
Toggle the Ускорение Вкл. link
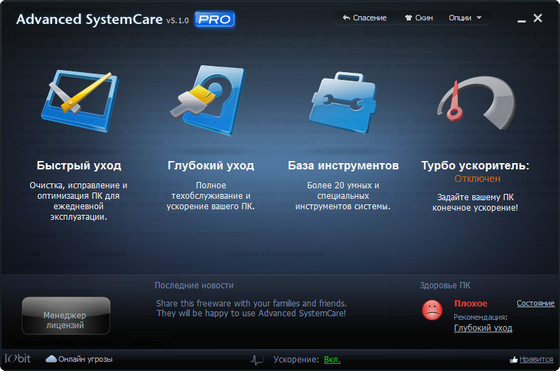click(332, 360)
